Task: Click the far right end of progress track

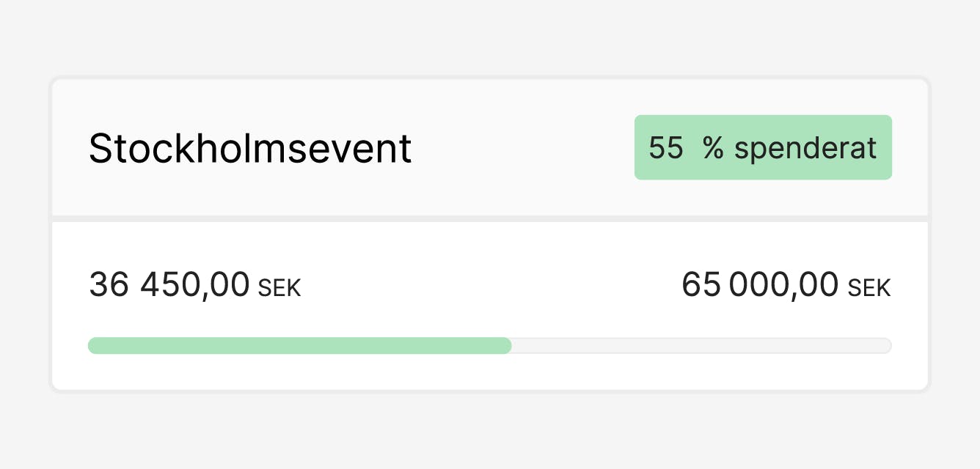Action: (x=888, y=346)
